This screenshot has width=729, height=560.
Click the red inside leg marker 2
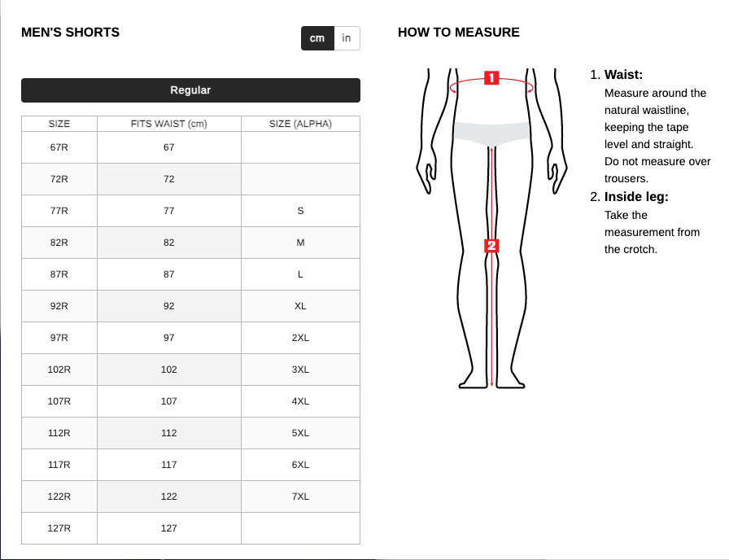coord(491,245)
